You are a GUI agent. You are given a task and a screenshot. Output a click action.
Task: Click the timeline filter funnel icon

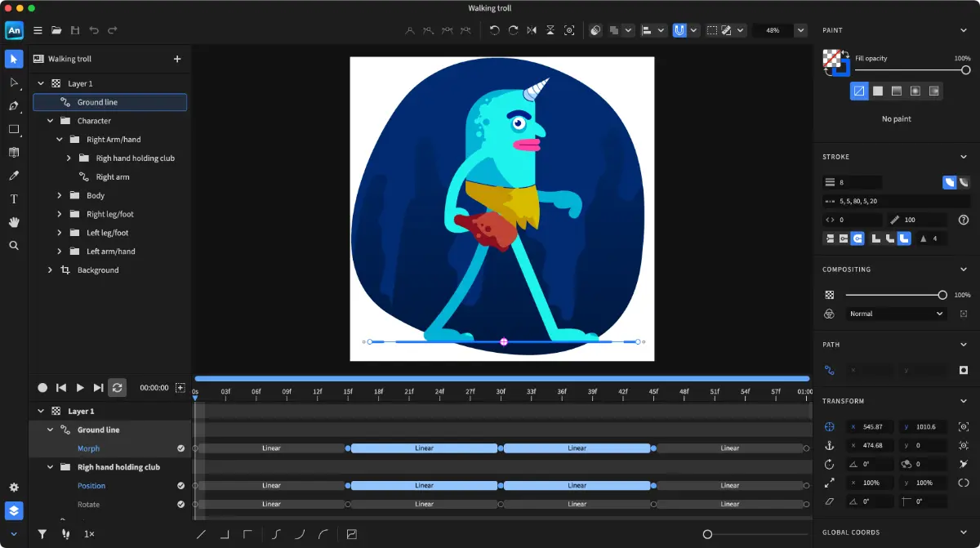click(42, 534)
